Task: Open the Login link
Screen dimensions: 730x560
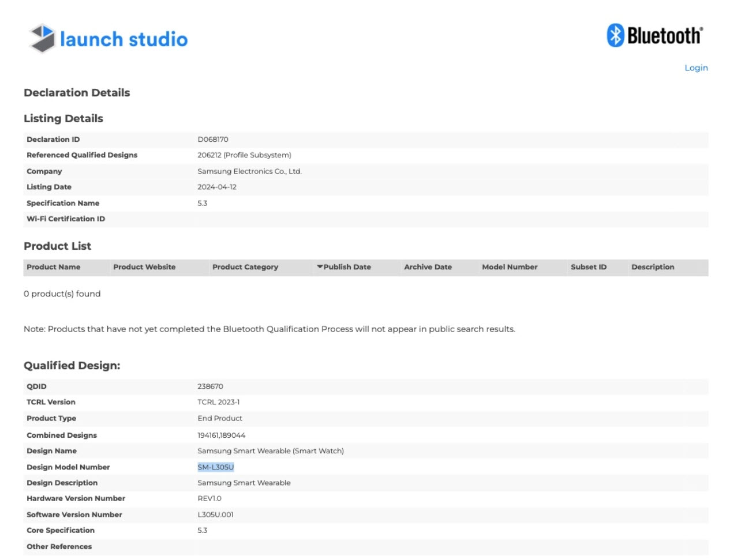Action: click(x=696, y=67)
